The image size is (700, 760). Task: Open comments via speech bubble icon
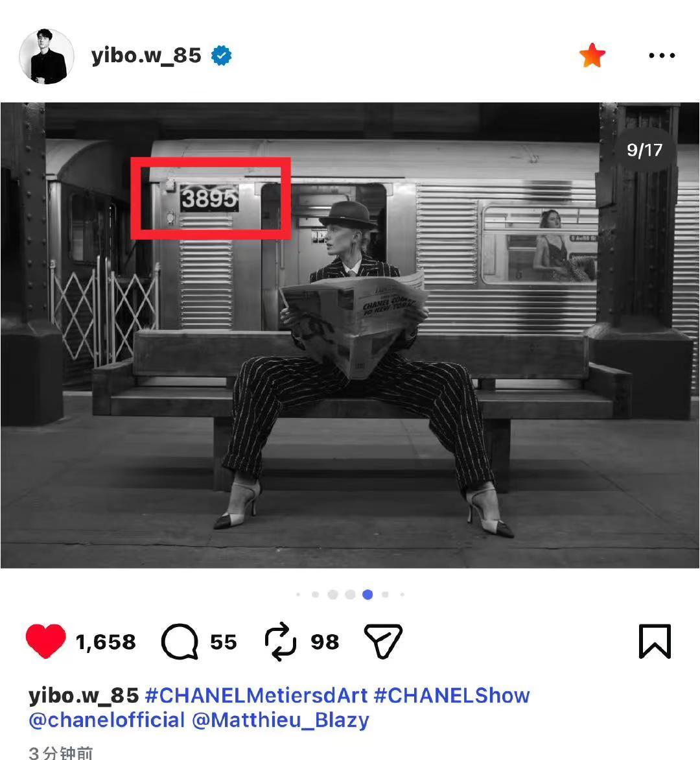coord(180,642)
